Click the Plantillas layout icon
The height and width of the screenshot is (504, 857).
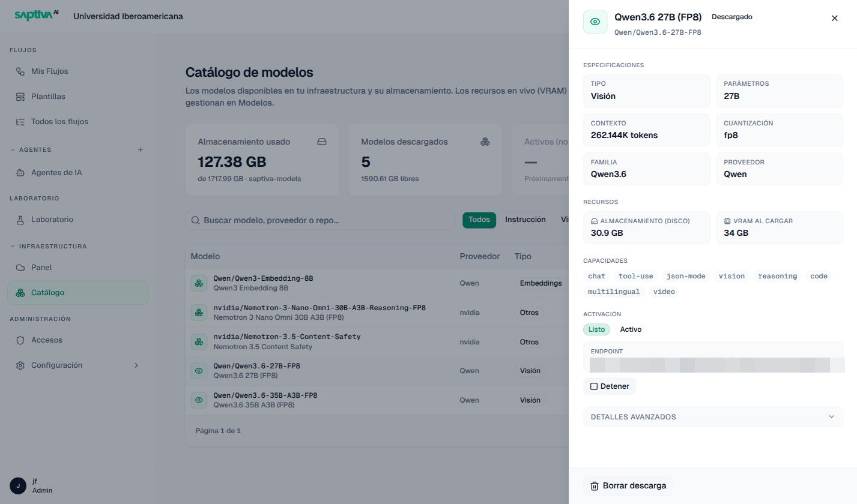click(x=20, y=97)
